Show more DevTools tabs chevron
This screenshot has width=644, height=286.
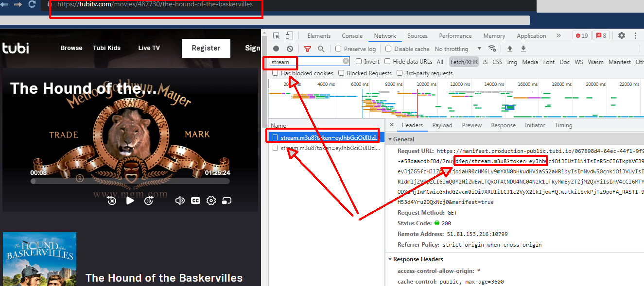pyautogui.click(x=558, y=35)
